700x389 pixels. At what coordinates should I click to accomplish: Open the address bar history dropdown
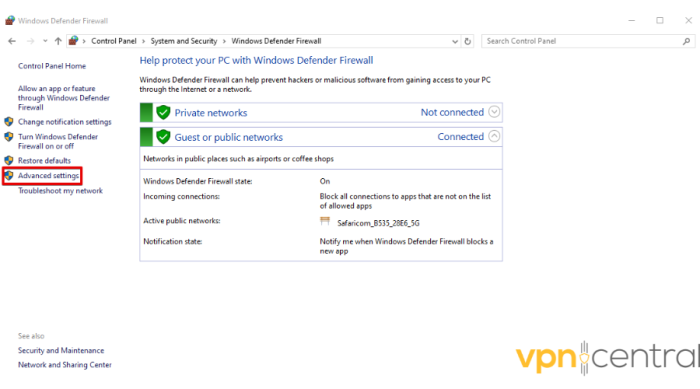click(454, 42)
